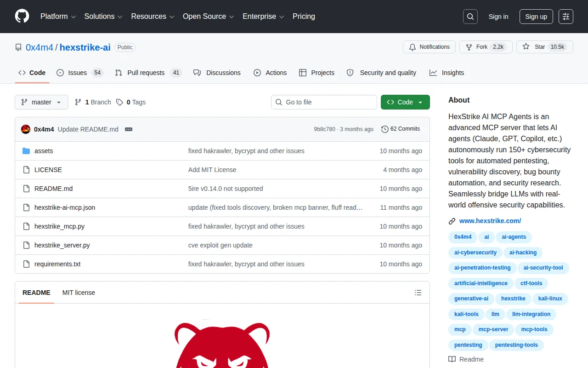This screenshot has width=588, height=368.
Task: Click the 0x4m4 avatar in commit row
Action: click(26, 129)
